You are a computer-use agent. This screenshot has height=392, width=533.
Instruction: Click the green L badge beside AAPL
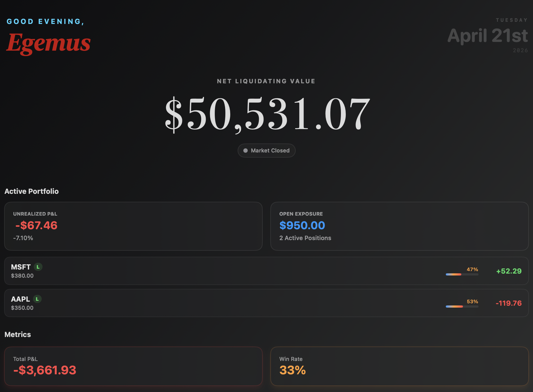click(37, 299)
